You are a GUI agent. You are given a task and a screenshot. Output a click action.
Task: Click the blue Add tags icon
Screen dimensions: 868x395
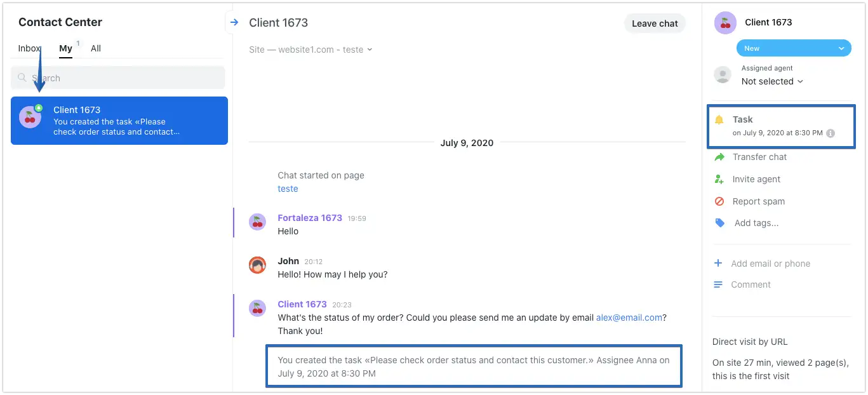[719, 223]
